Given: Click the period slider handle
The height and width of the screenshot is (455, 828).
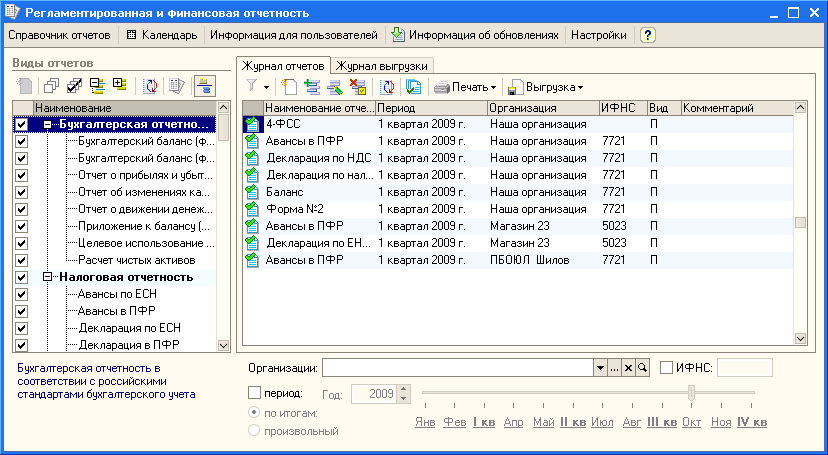Looking at the screenshot, I should tap(692, 393).
